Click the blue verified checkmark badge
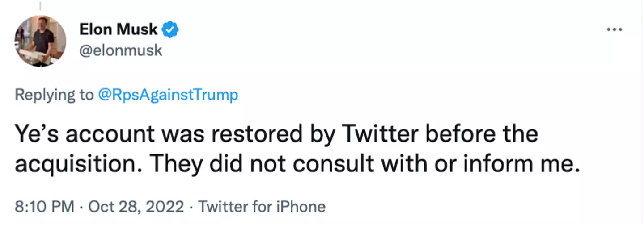The height and width of the screenshot is (225, 644). point(170,30)
